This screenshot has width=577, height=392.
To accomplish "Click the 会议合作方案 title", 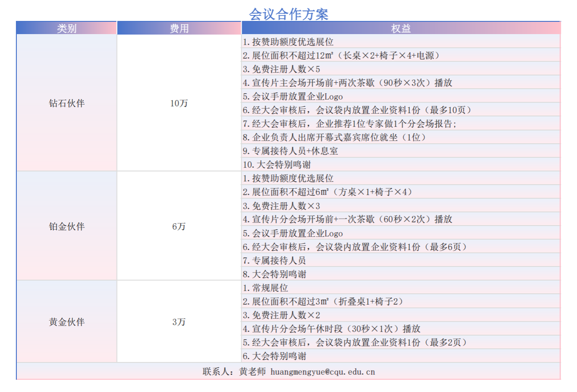I will 288,14.
